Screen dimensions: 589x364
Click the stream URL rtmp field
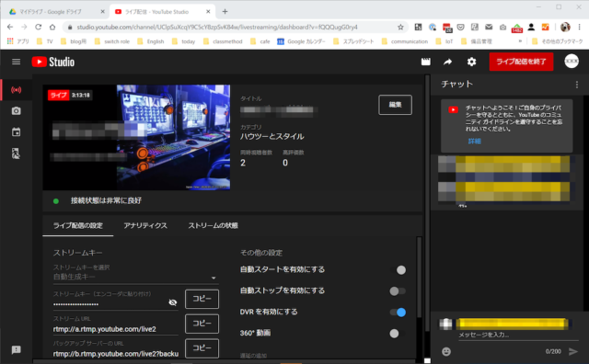[x=116, y=329]
